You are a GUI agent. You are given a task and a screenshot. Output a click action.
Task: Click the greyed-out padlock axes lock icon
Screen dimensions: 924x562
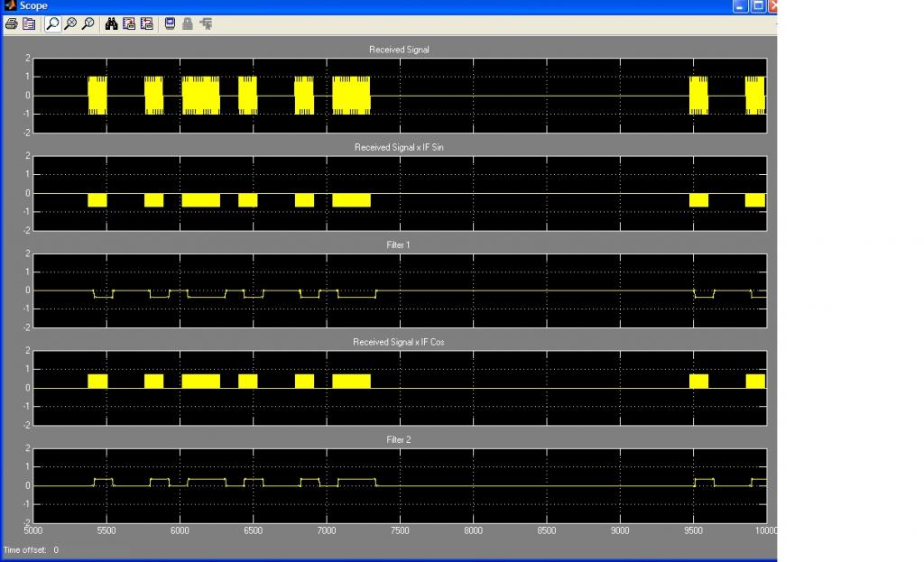point(188,24)
